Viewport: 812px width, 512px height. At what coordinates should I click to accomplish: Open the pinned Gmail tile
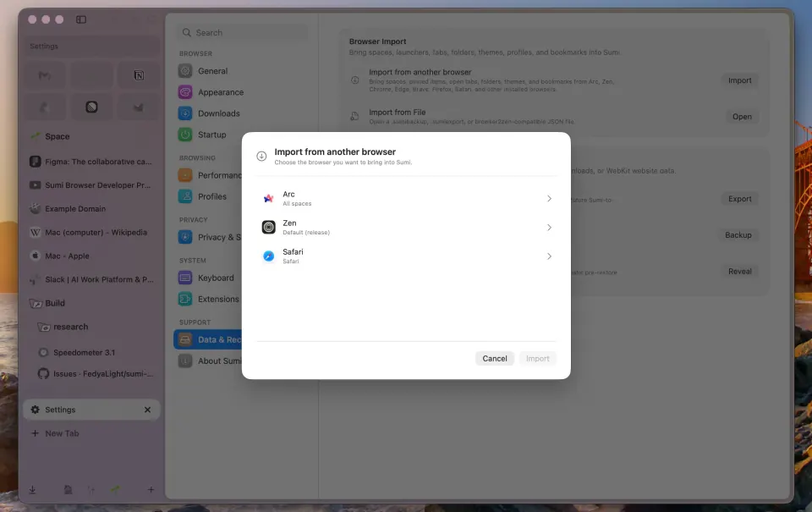(x=45, y=75)
